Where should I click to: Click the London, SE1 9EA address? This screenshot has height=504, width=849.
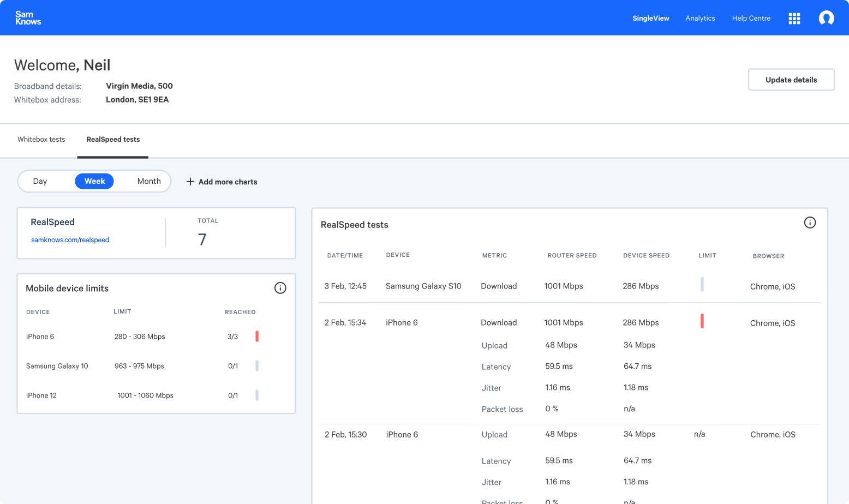137,100
